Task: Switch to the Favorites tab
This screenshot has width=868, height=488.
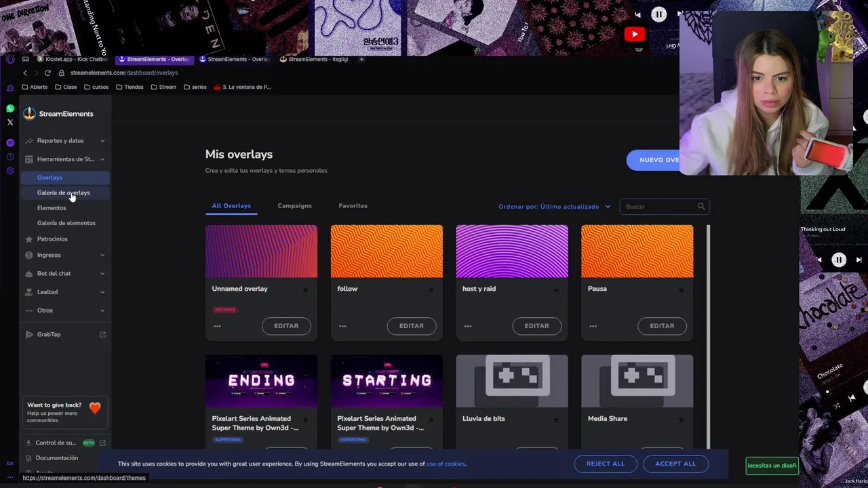Action: pyautogui.click(x=353, y=205)
